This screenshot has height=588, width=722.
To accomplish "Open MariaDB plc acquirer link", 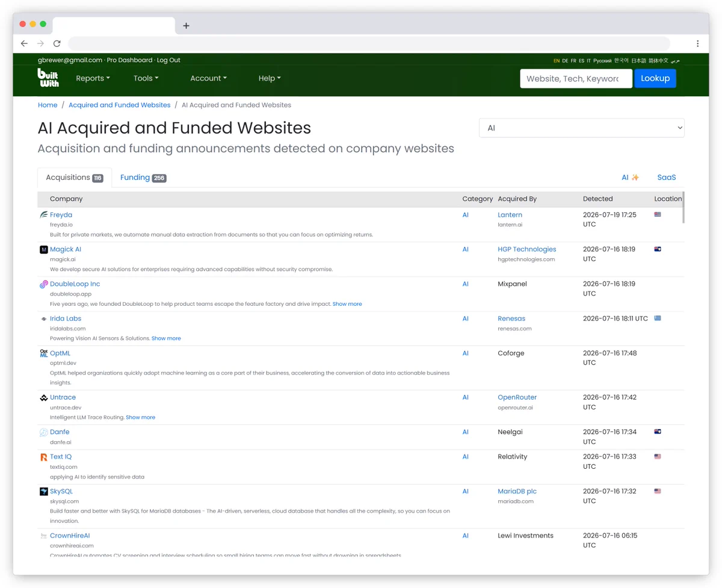I will point(517,491).
